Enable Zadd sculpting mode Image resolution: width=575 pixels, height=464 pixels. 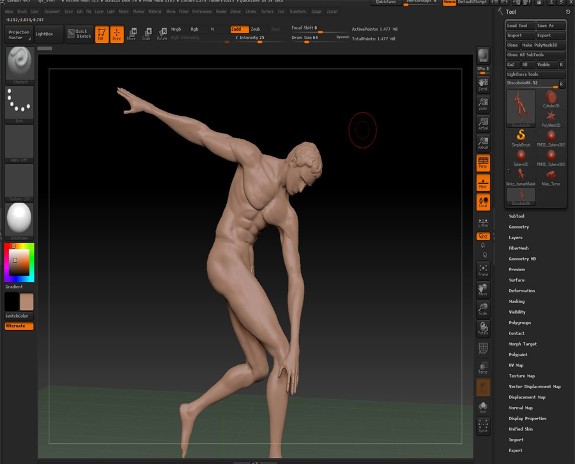click(x=239, y=29)
